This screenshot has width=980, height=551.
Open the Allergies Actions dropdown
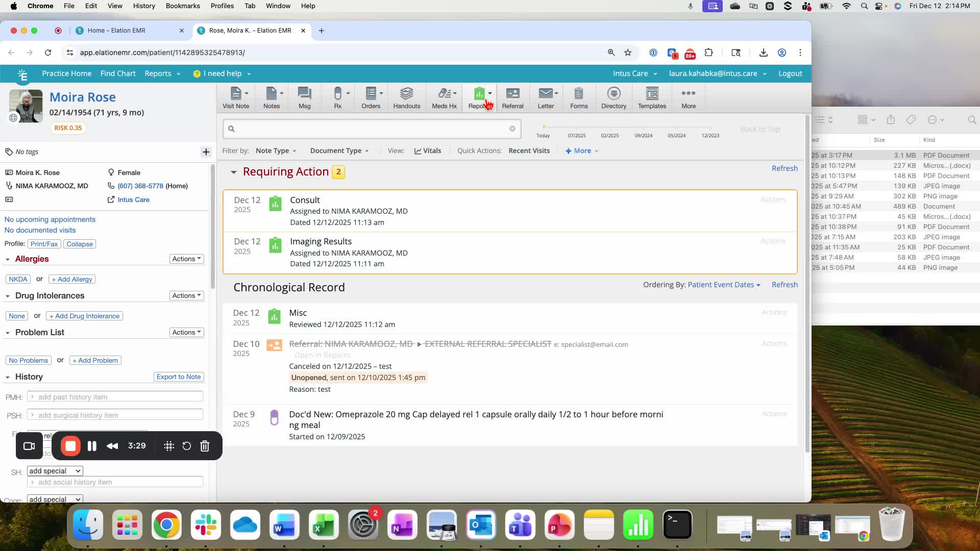coord(186,259)
